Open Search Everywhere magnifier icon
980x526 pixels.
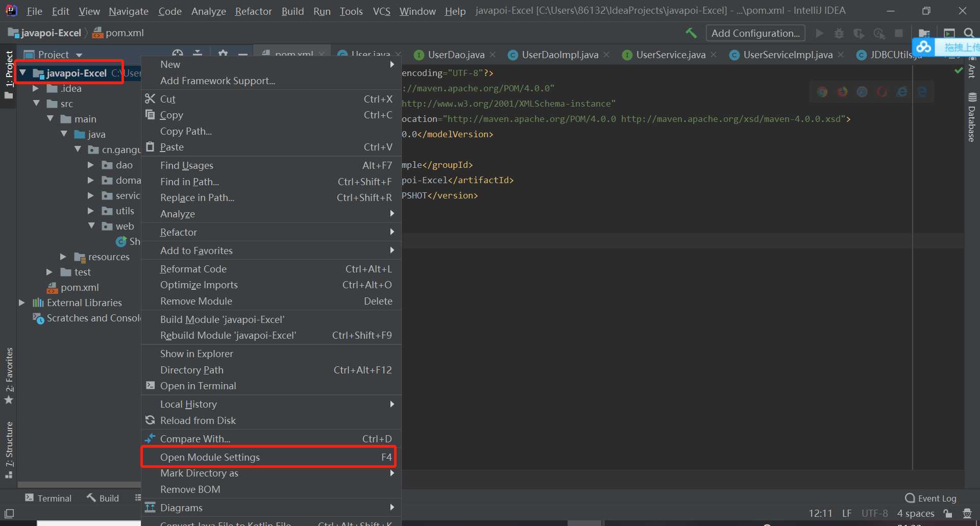click(969, 33)
